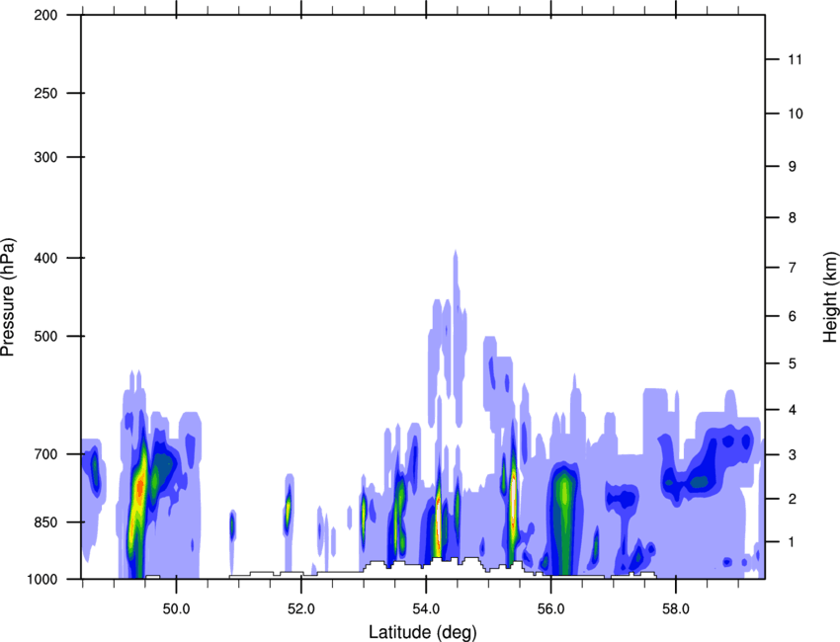Click the Pressure (hPa) axis title
The image size is (840, 642).
[x=8, y=296]
